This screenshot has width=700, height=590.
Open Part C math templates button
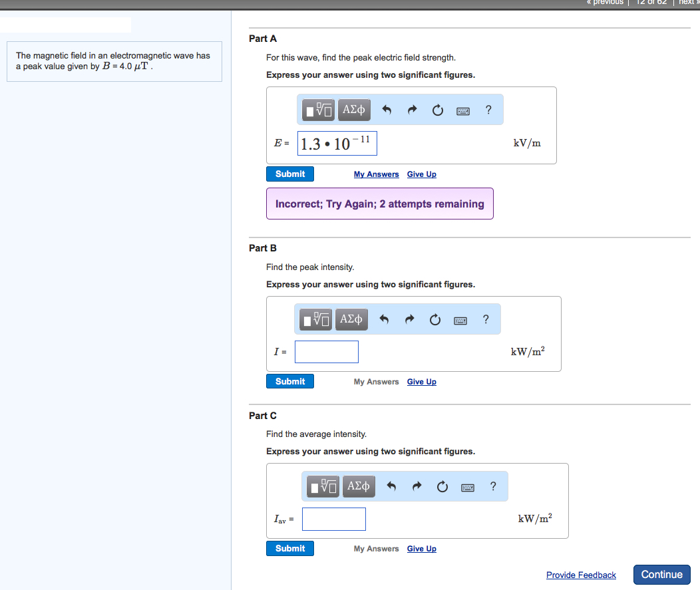pos(323,486)
